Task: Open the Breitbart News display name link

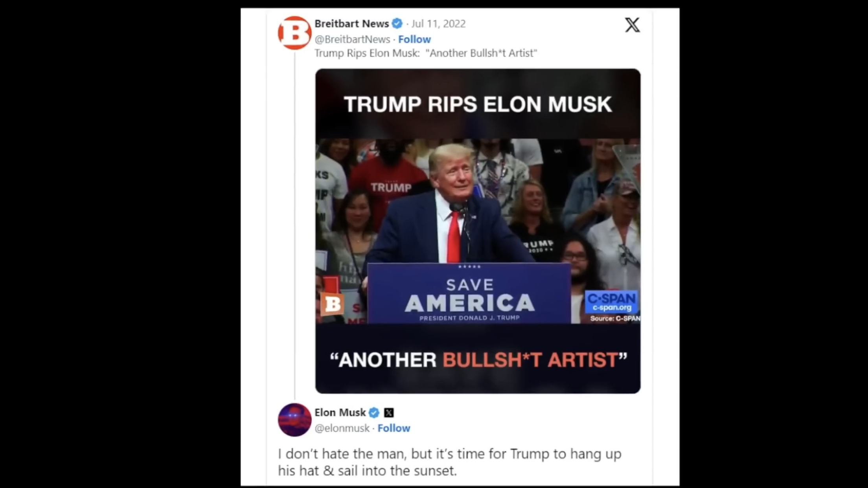Action: (x=351, y=24)
